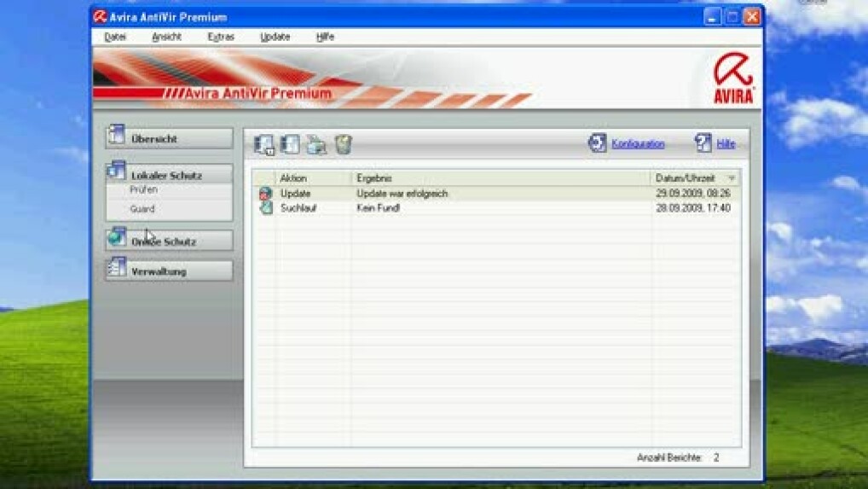Screen dimensions: 868x489
Task: Expand the Verwaltung section
Action: pyautogui.click(x=169, y=271)
